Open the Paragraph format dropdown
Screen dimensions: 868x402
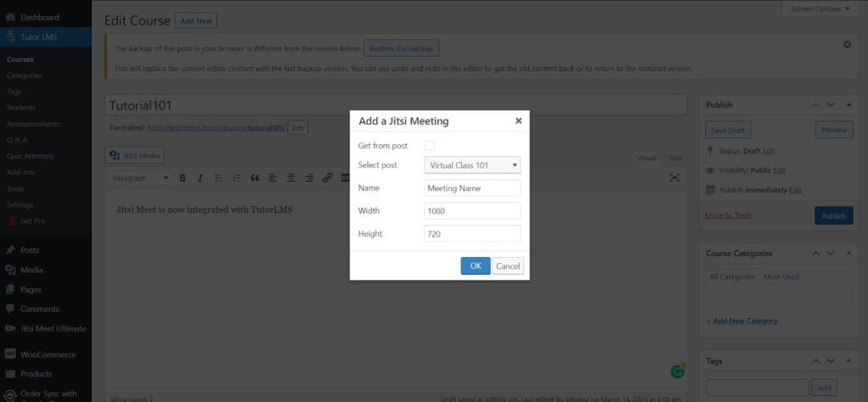click(x=140, y=178)
